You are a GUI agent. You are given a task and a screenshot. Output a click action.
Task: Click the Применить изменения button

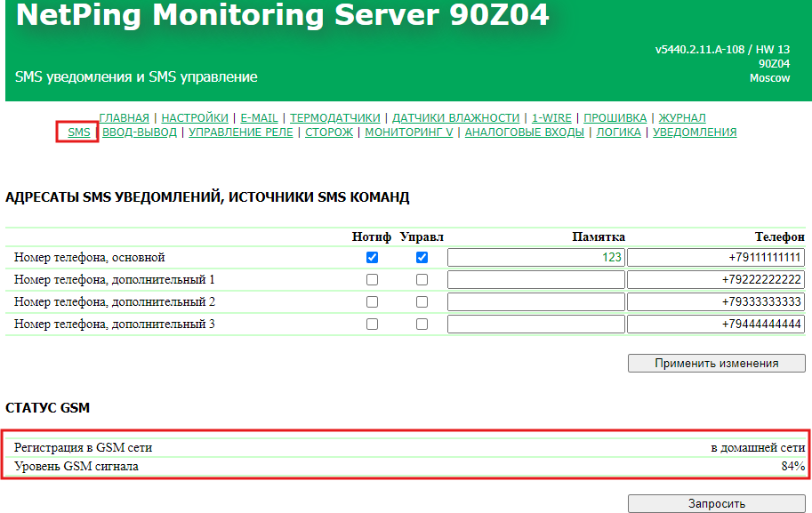717,364
